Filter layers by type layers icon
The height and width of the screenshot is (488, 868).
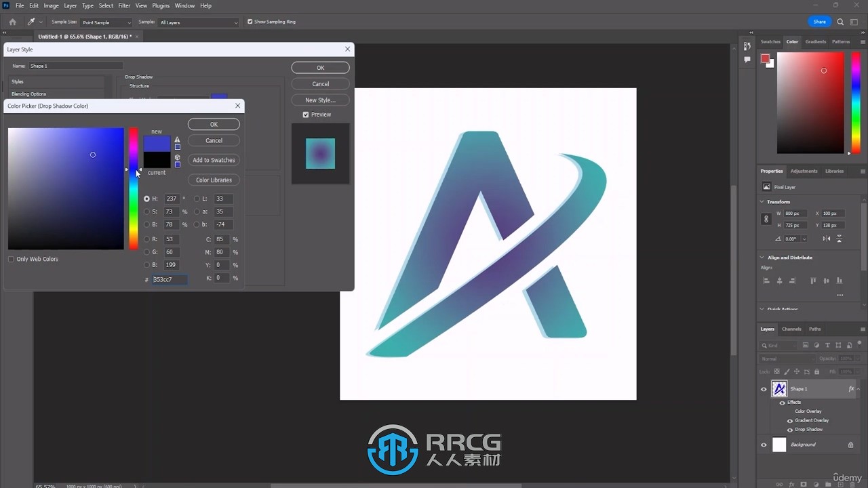[x=827, y=346]
